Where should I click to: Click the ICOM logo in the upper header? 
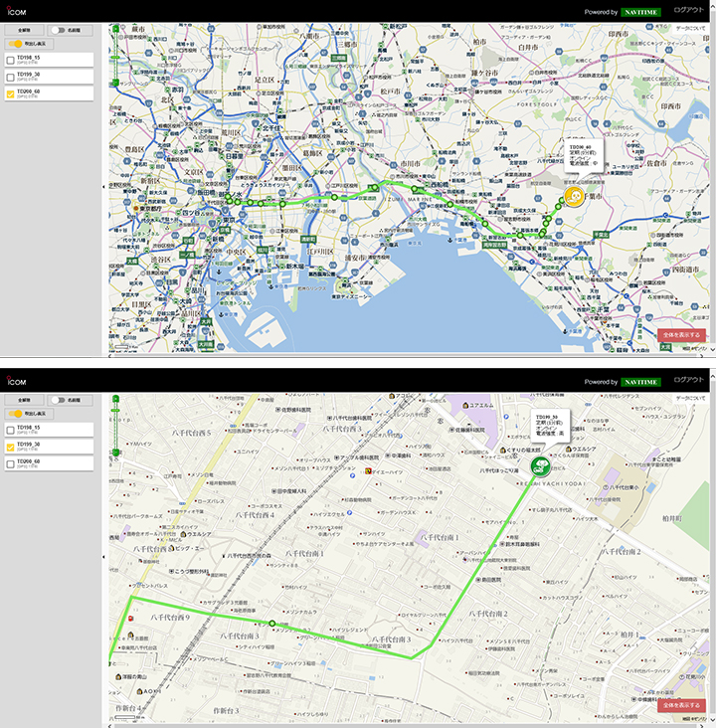point(17,12)
